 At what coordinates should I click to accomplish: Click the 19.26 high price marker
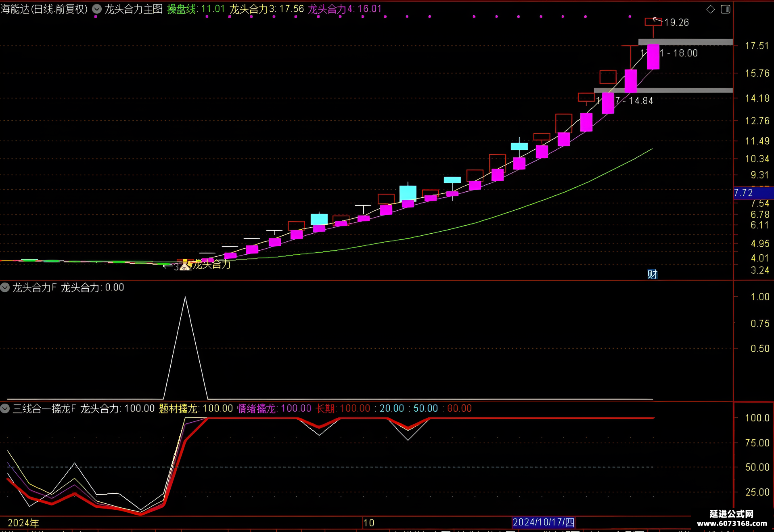pos(677,23)
